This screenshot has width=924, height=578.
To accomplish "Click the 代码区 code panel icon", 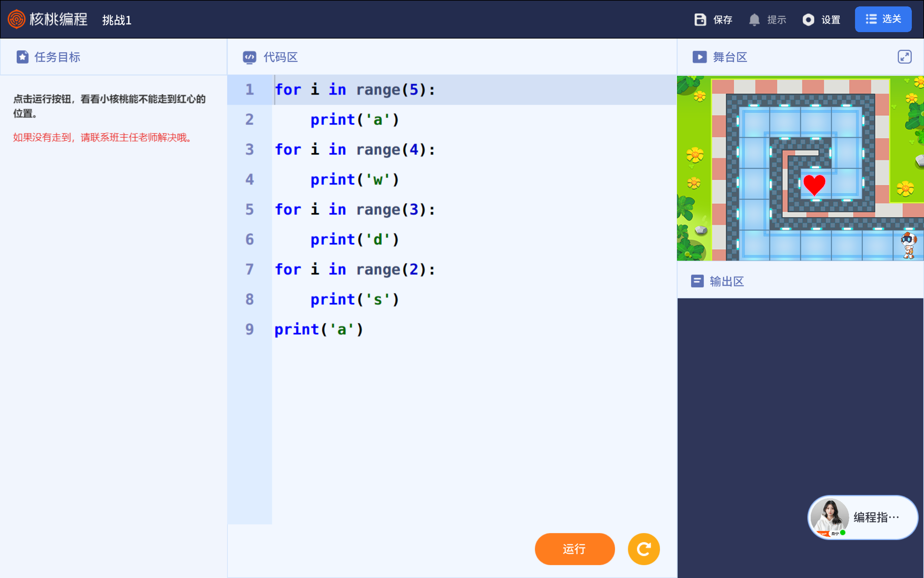I will (249, 57).
